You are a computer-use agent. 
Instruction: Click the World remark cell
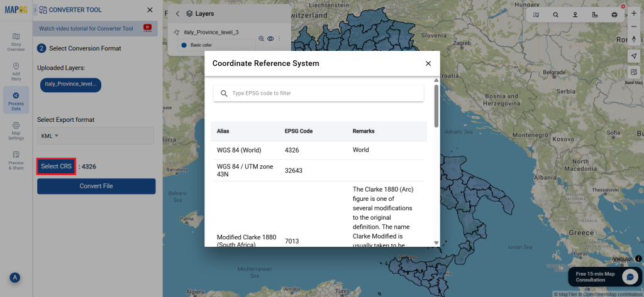click(x=360, y=150)
